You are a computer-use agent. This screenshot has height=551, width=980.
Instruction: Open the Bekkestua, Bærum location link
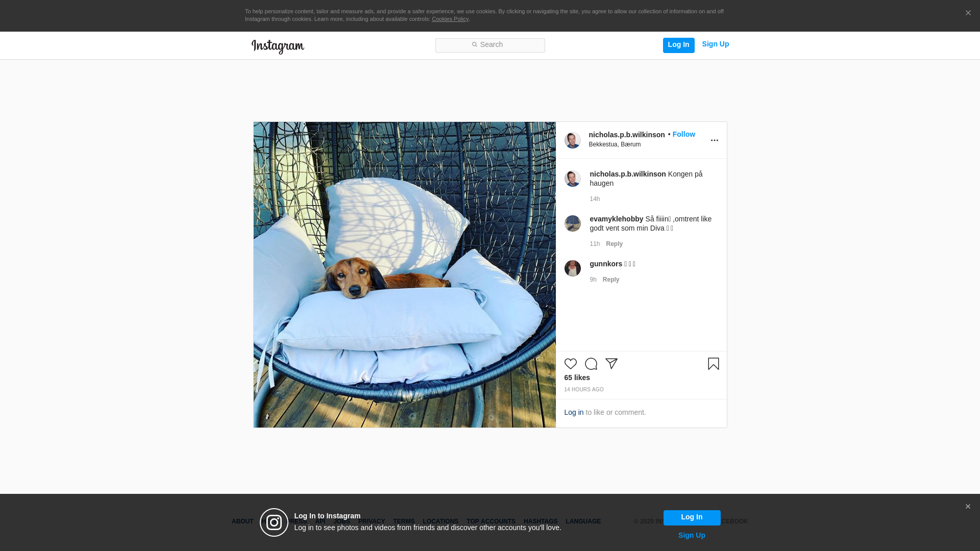click(615, 144)
